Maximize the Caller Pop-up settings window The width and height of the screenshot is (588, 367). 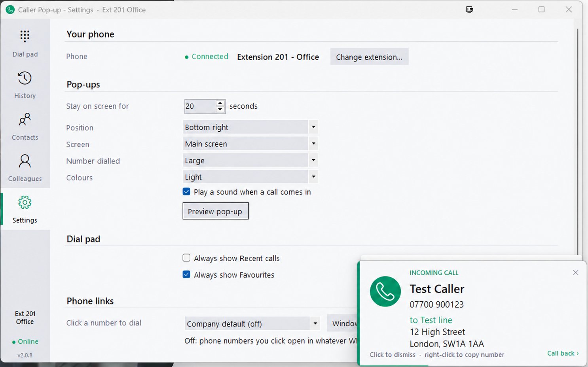click(x=542, y=9)
